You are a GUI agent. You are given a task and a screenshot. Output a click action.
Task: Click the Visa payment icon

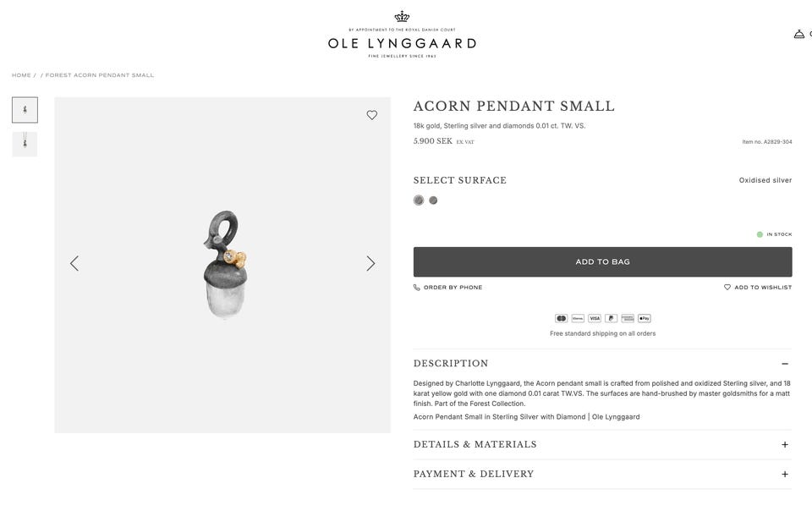(x=595, y=318)
